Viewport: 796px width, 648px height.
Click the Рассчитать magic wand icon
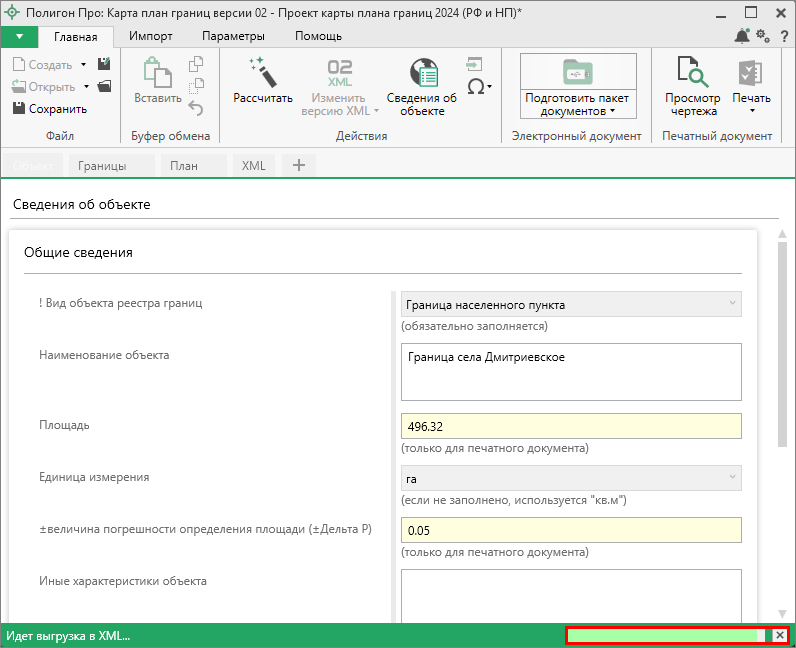262,72
